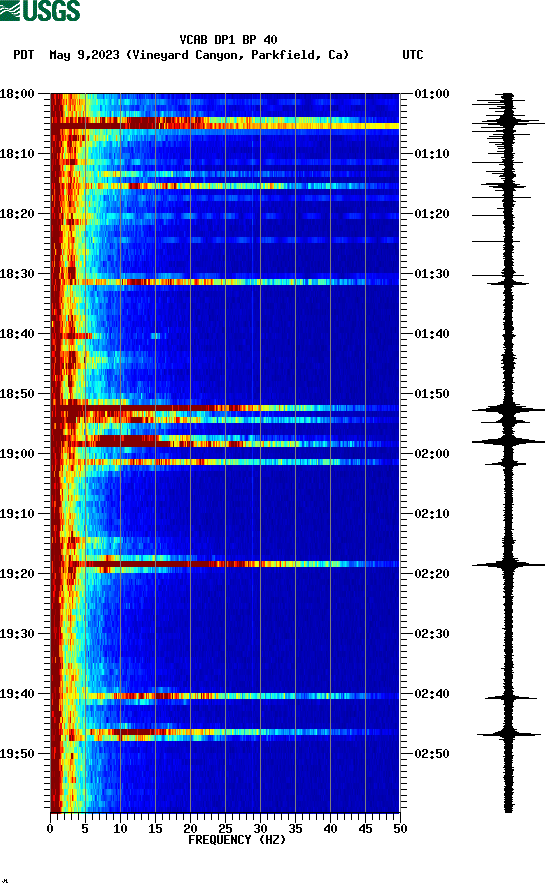Click the 19:40 PDT time label
The image size is (552, 892).
pyautogui.click(x=17, y=694)
